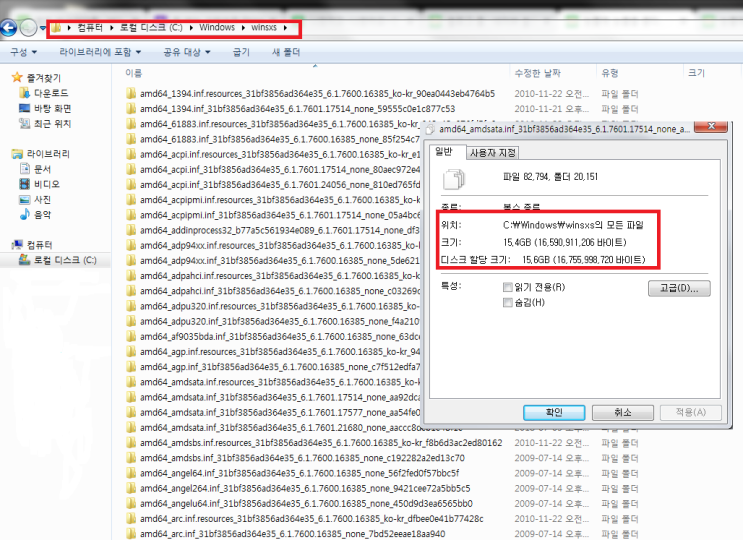The height and width of the screenshot is (540, 743).
Task: Click folder icon of amd64_61883.inf.resources
Action: click(131, 124)
